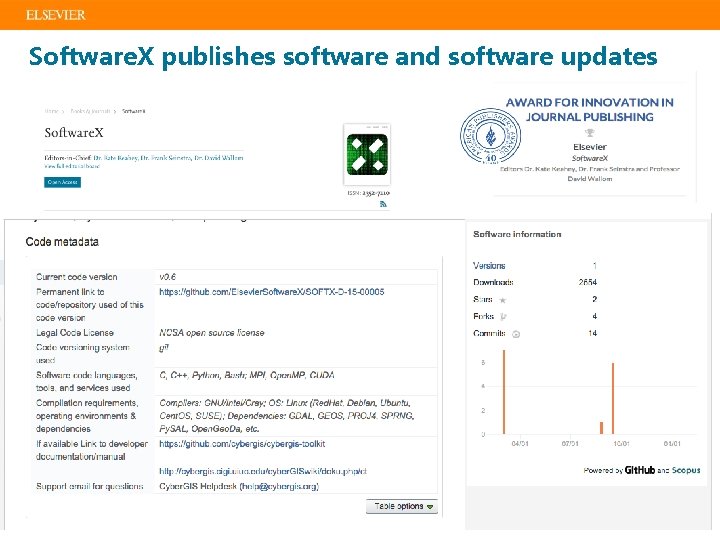Click the SoftwareX breadcrumb item
Image resolution: width=720 pixels, height=540 pixels.
click(x=134, y=111)
